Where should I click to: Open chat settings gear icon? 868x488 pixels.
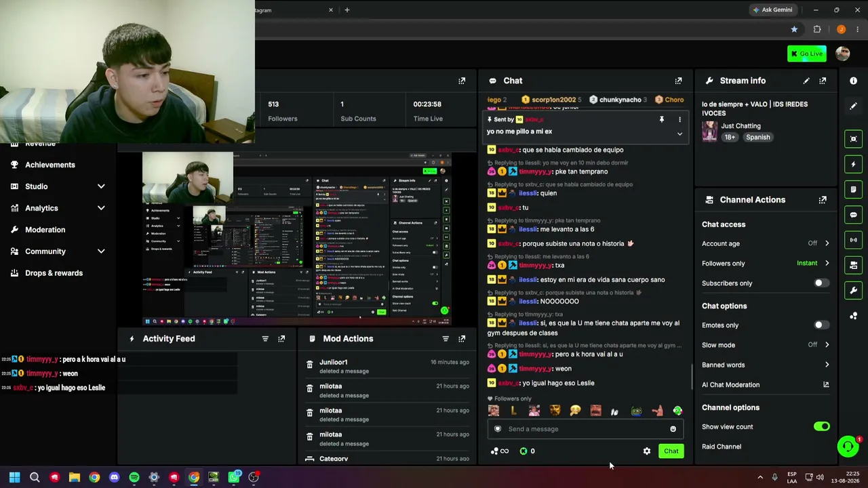(647, 451)
